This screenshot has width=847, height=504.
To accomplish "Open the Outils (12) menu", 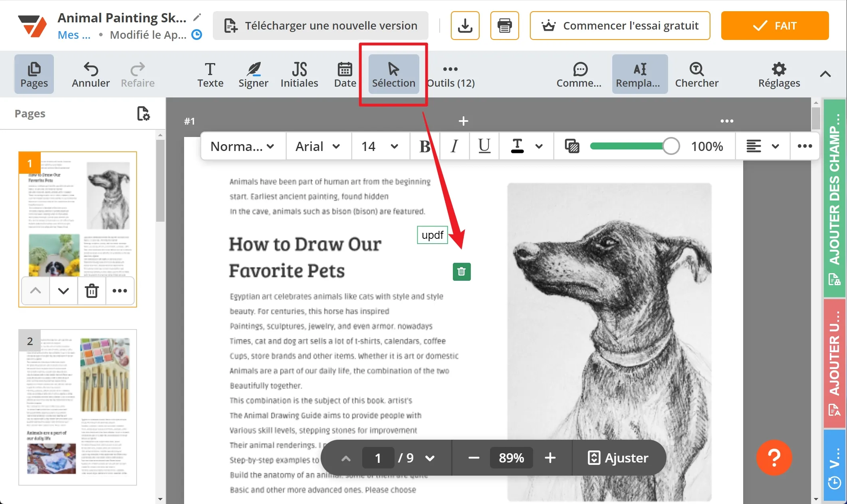I will click(x=450, y=74).
